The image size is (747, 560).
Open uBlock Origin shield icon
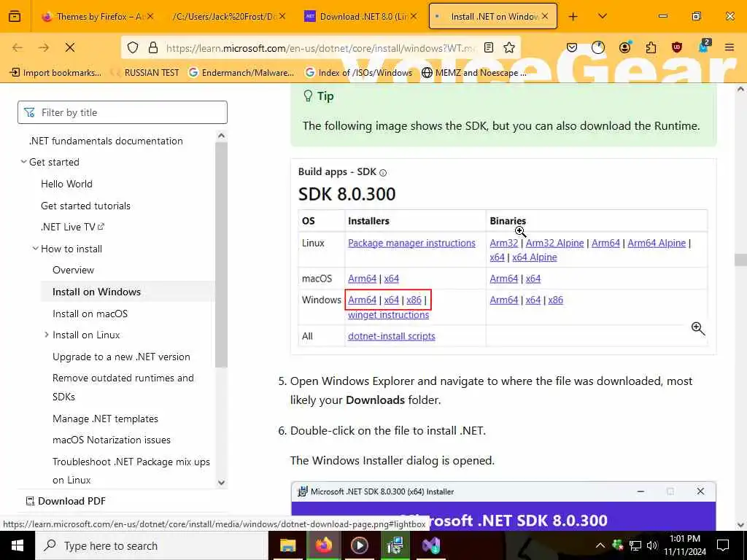pos(677,47)
